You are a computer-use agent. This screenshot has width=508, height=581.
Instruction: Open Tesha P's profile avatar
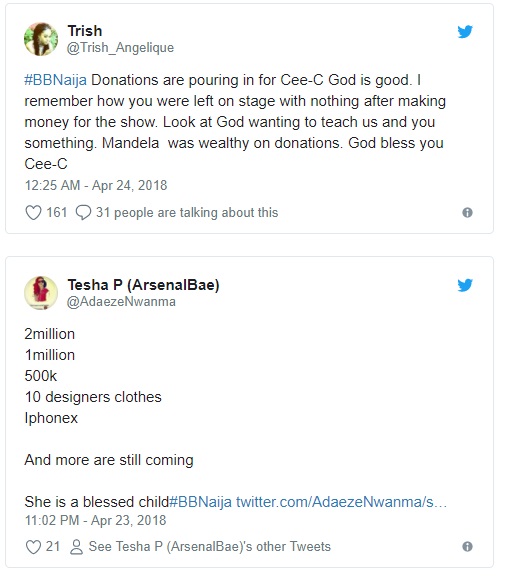pyautogui.click(x=41, y=293)
